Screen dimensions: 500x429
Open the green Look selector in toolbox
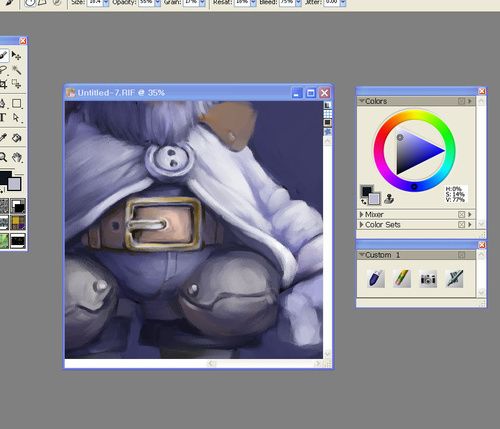pos(4,241)
